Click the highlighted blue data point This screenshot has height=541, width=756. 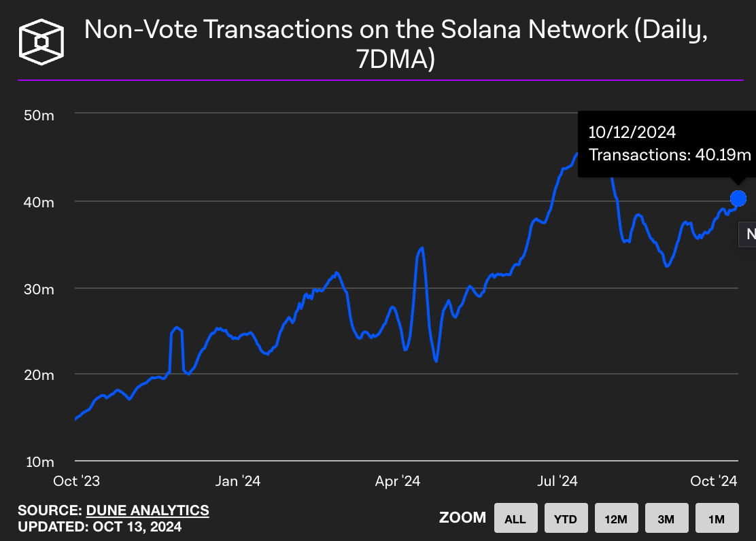[x=738, y=198]
